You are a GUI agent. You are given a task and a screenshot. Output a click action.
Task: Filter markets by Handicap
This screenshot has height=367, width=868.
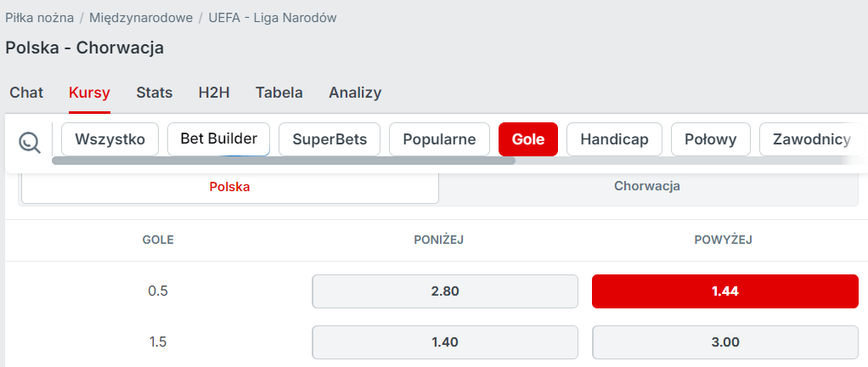614,139
